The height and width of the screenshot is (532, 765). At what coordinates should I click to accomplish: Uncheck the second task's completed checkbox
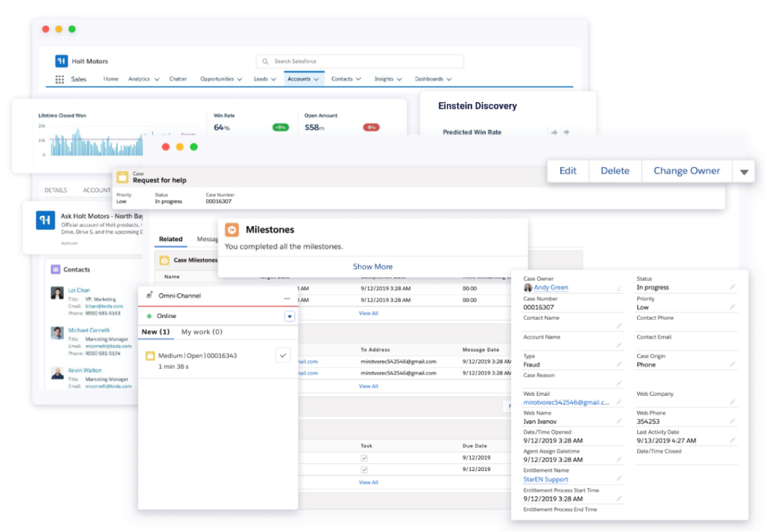tap(364, 469)
